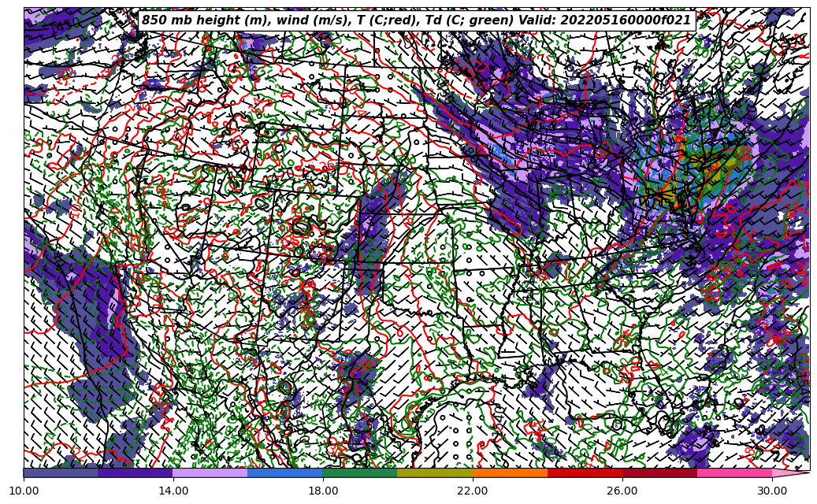Click the 22.00 colorbar tick label
Viewport: 817px width, 504px height.
473,491
